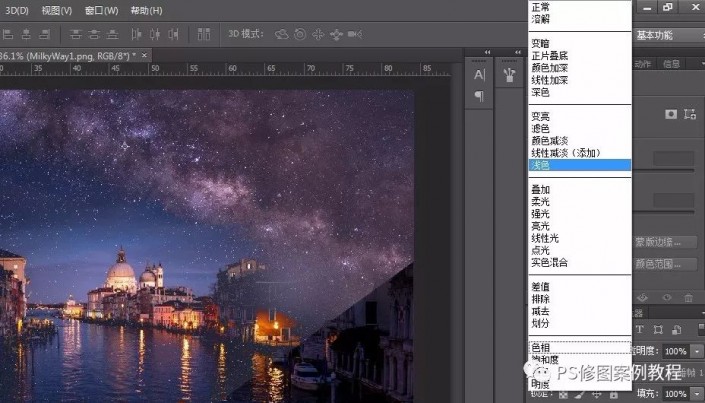Viewport: 705px width, 403px height.
Task: Open the Paragraph panel icon
Action: click(x=479, y=96)
